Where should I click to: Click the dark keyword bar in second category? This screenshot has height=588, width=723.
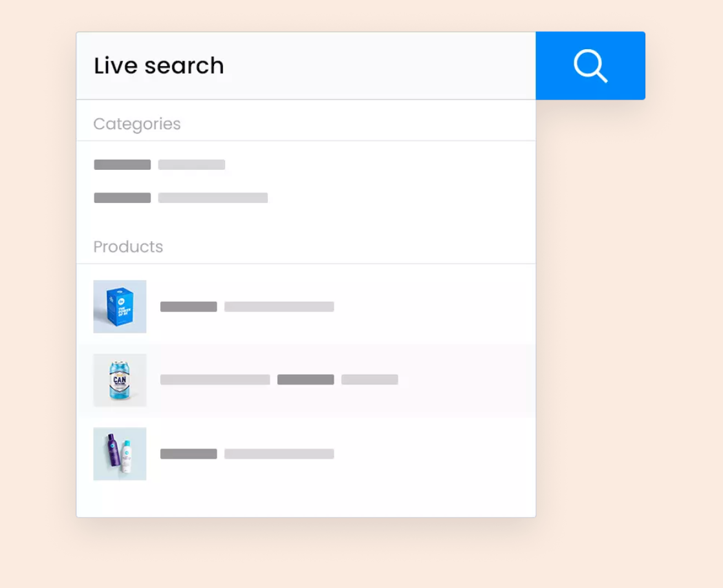pyautogui.click(x=122, y=198)
